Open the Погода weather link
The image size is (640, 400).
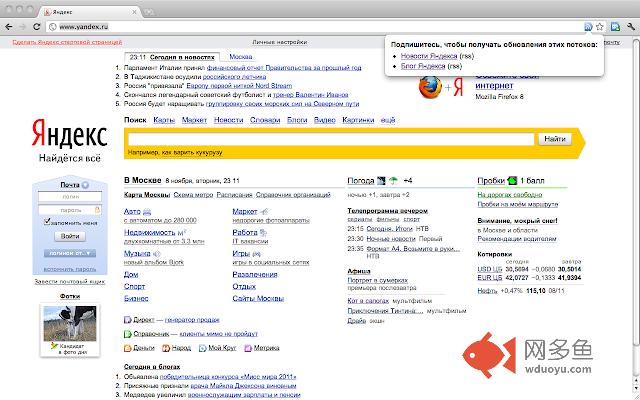point(361,180)
